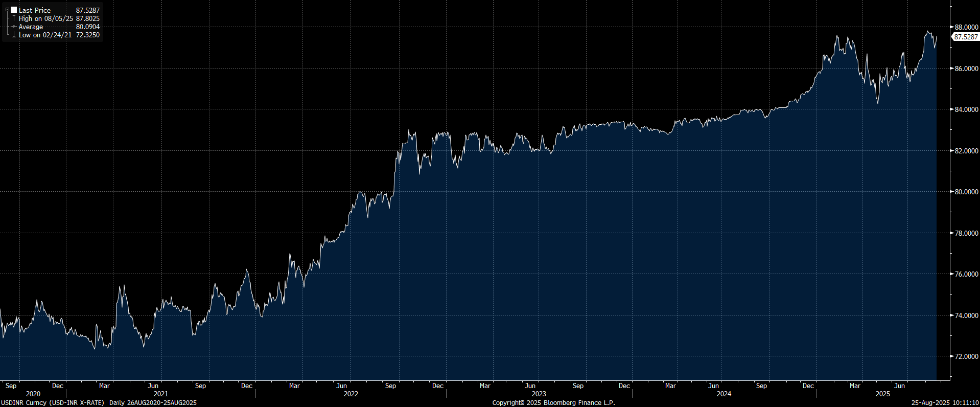Select the 87.5287 last price axis tag

coord(966,37)
